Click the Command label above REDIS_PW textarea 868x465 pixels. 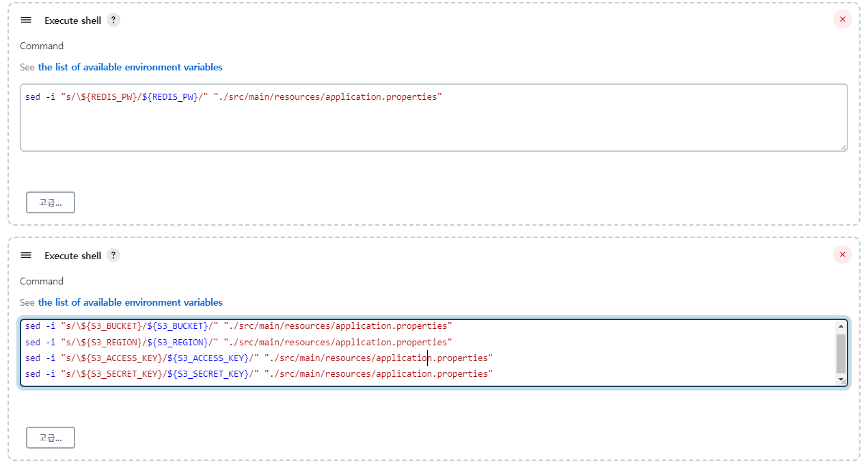42,46
